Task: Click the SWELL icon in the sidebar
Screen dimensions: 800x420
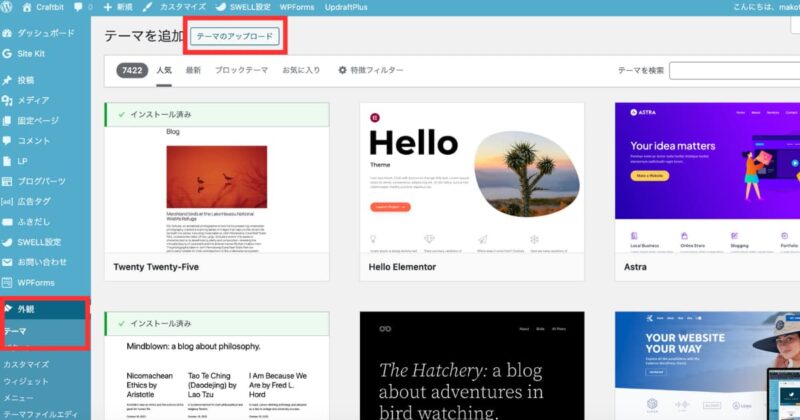Action: click(7, 242)
